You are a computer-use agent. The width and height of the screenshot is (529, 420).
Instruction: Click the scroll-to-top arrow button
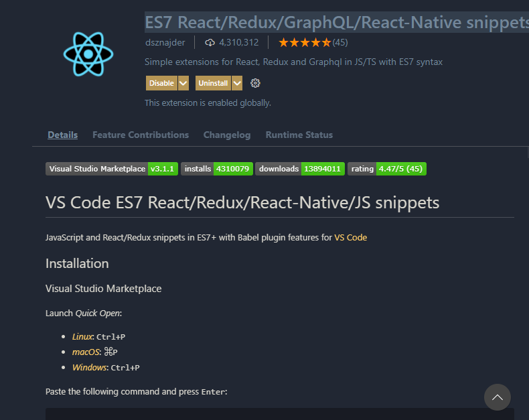[498, 397]
